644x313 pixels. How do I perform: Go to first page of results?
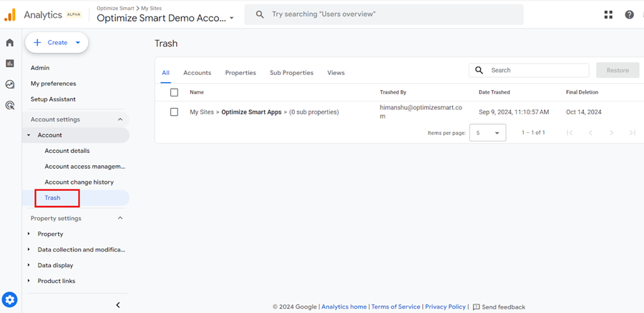coord(570,132)
